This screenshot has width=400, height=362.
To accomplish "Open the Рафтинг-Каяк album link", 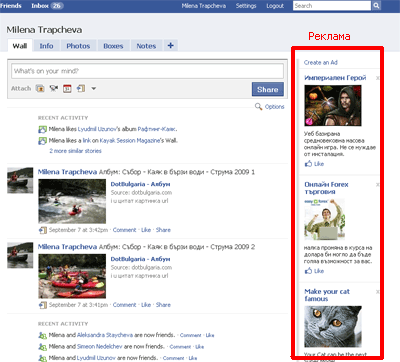I will [x=157, y=129].
